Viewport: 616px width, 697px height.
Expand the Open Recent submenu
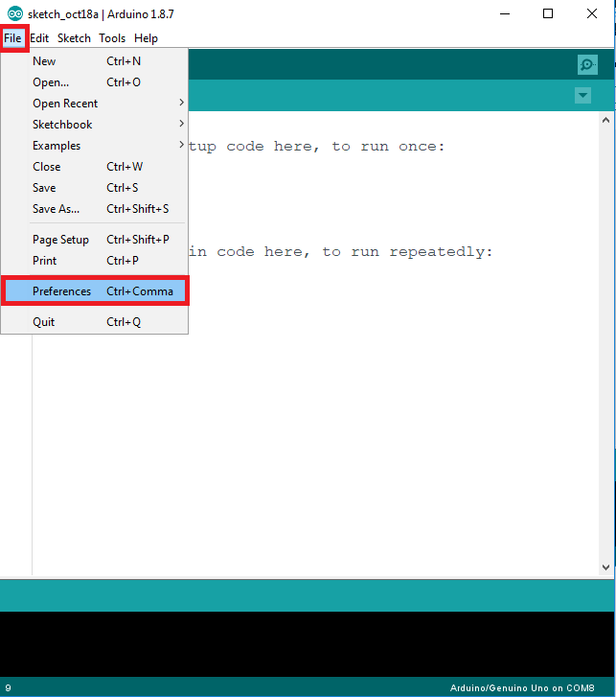pyautogui.click(x=94, y=104)
